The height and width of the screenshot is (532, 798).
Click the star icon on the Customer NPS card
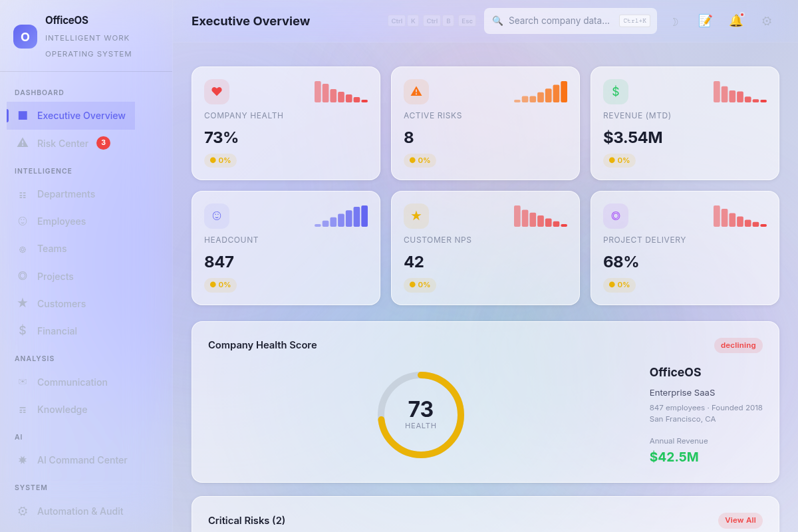416,216
